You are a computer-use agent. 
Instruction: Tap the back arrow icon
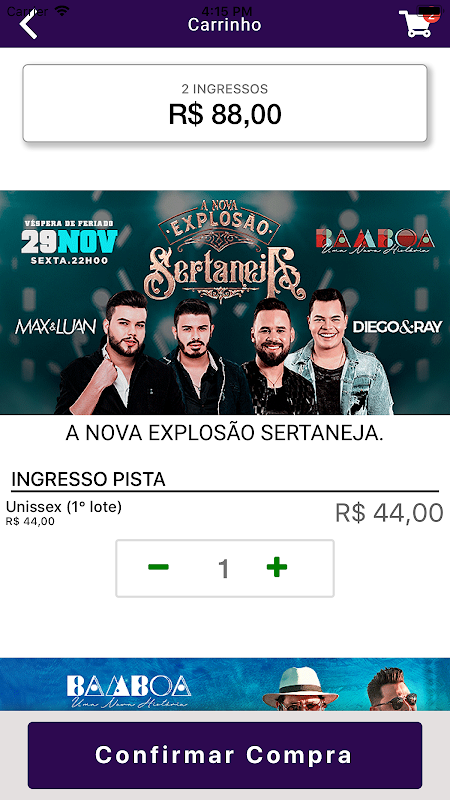[29, 25]
